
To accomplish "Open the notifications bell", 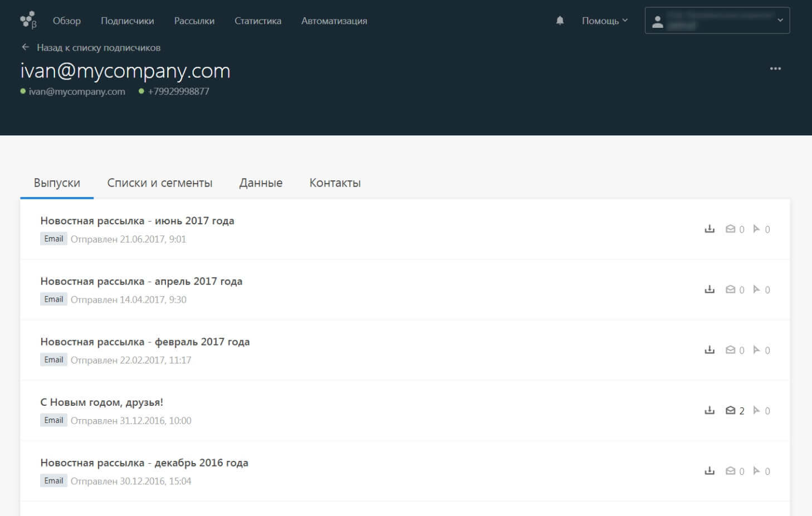I will coord(560,21).
